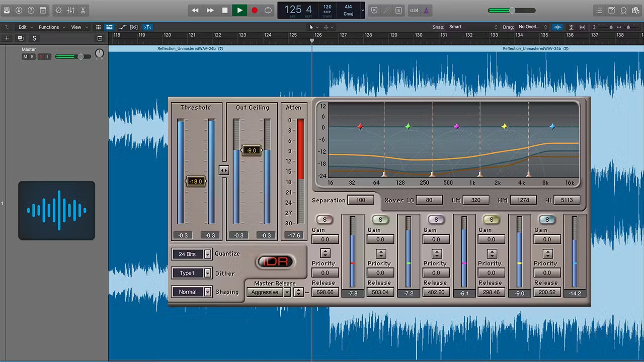Enable the snap edits to zero crossings icon
Viewport: 644px width, 362px height.
(x=147, y=27)
